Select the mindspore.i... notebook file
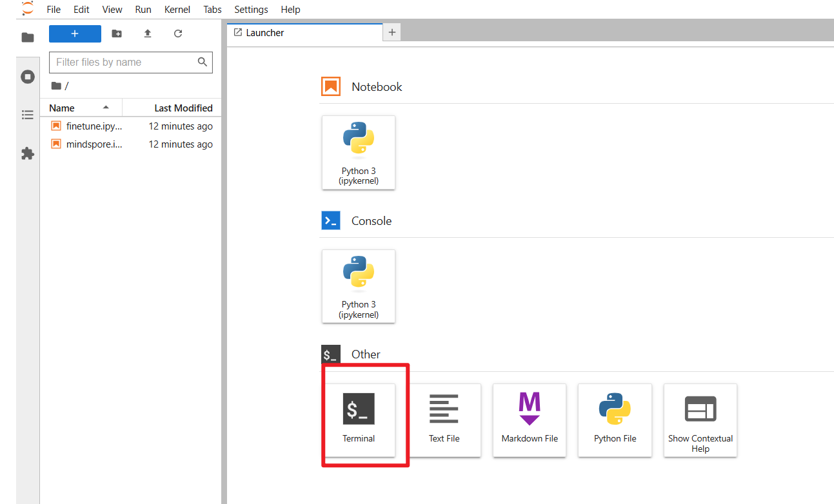This screenshot has width=834, height=504. point(131,144)
